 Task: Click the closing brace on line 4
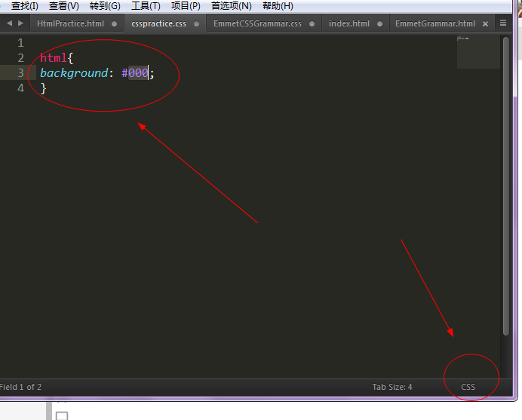[43, 88]
